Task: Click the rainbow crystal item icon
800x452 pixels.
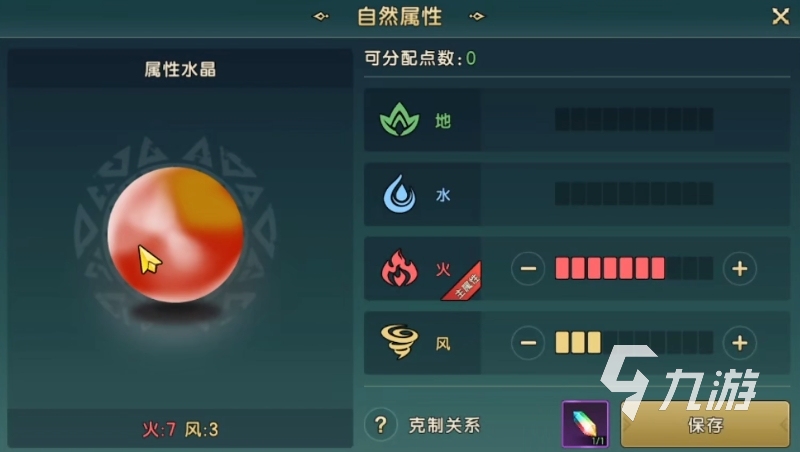Action: tap(585, 424)
